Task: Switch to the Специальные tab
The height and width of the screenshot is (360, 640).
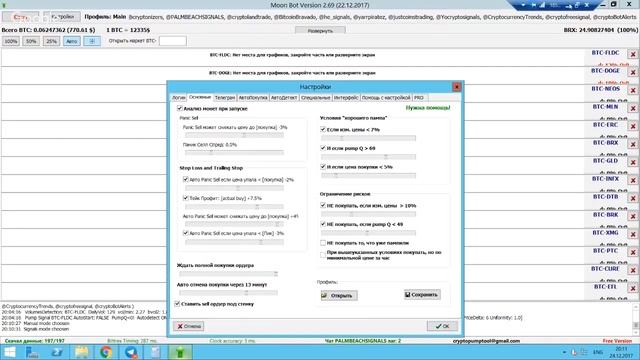Action: [316, 98]
